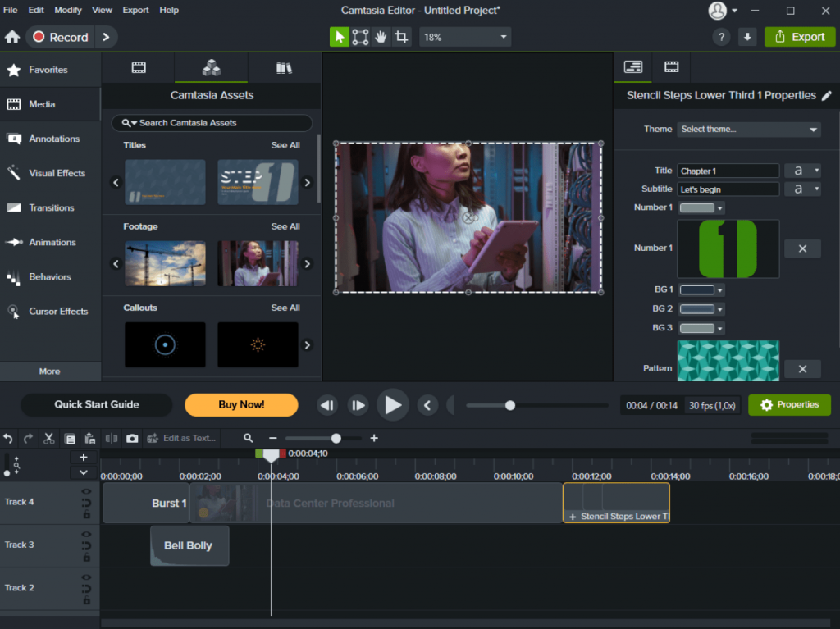Click the timeline zoom slider handle
This screenshot has height=629, width=840.
pos(336,439)
